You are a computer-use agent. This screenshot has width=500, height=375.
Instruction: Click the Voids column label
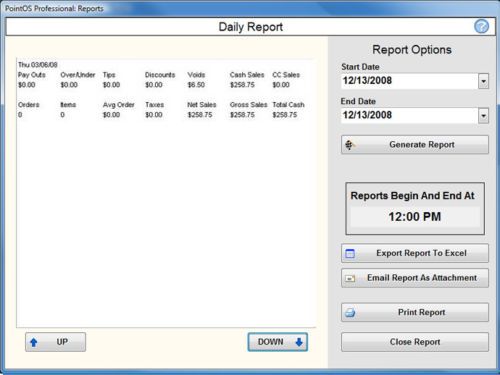click(196, 75)
